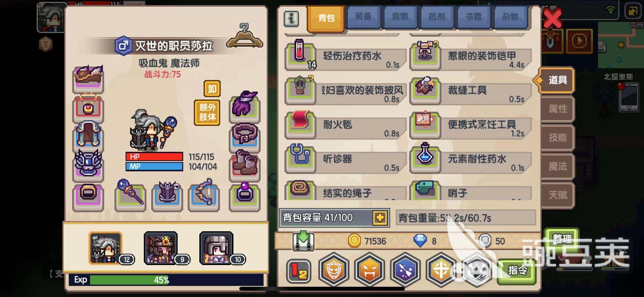Tap the orange skull shield hexagon icon

pyautogui.click(x=334, y=270)
